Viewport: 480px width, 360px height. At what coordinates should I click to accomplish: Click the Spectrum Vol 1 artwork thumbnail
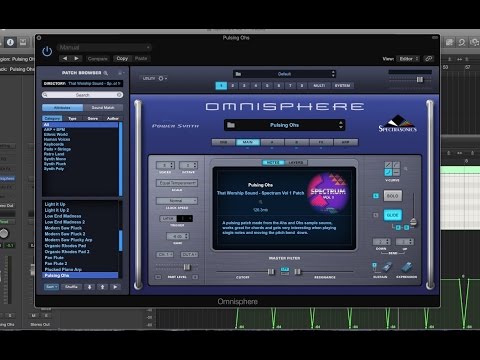(328, 193)
